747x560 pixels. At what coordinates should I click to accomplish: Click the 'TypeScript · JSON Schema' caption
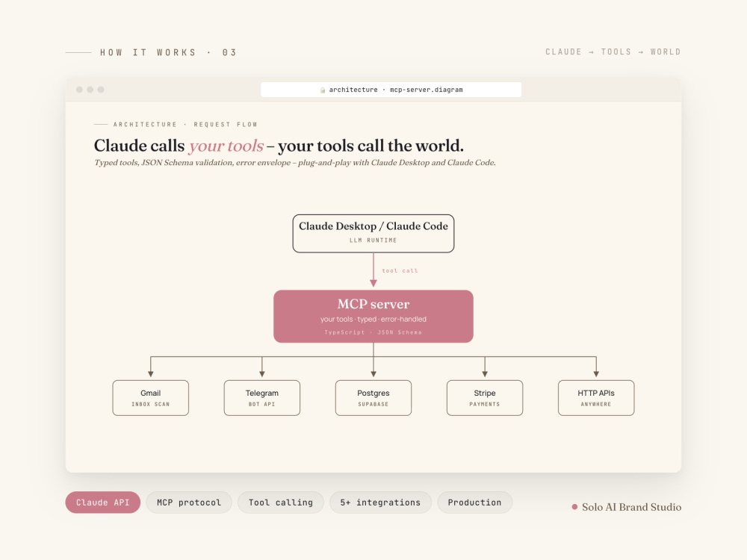(373, 332)
